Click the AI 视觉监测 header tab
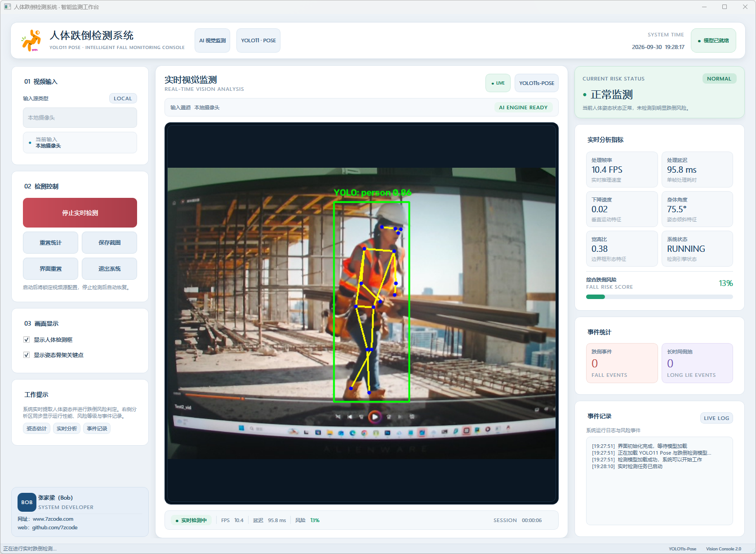This screenshot has width=756, height=554. tap(212, 40)
